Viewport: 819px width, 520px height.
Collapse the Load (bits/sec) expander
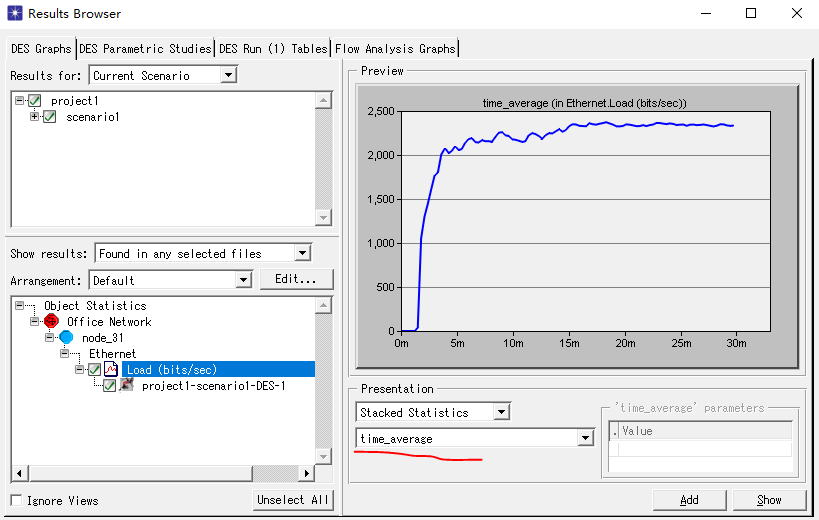coord(79,369)
